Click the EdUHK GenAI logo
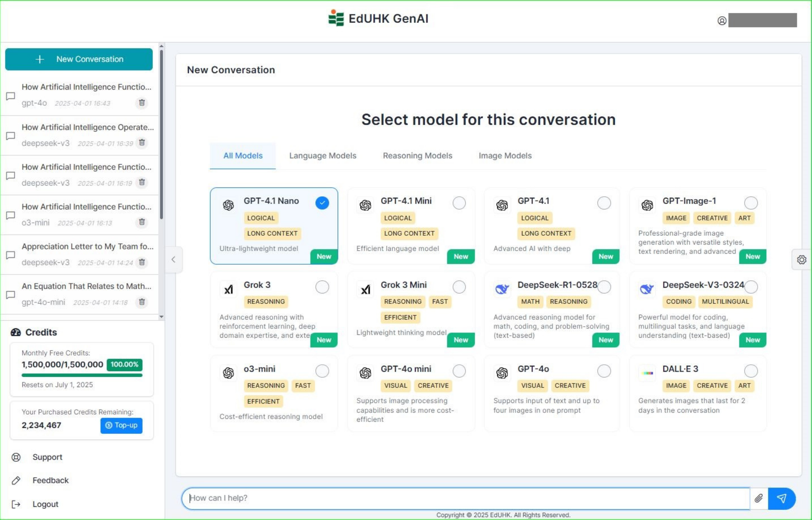The width and height of the screenshot is (812, 520). [x=378, y=18]
